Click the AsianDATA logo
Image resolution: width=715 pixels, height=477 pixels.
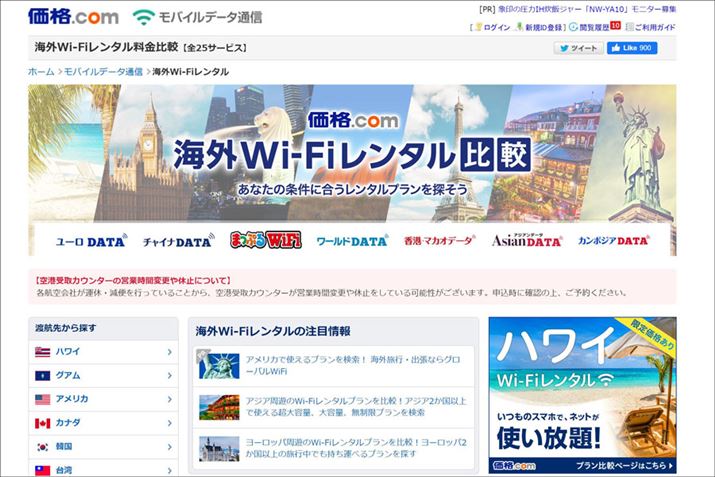tap(527, 240)
